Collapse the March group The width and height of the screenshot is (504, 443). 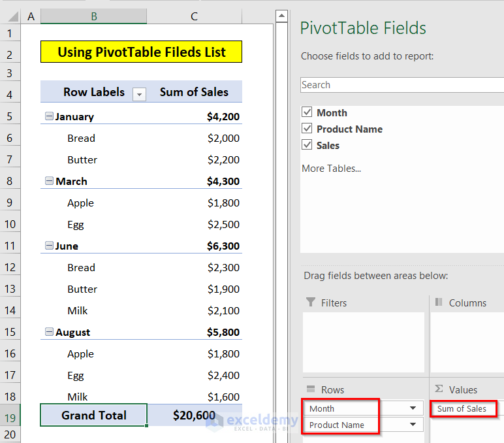[x=49, y=181]
